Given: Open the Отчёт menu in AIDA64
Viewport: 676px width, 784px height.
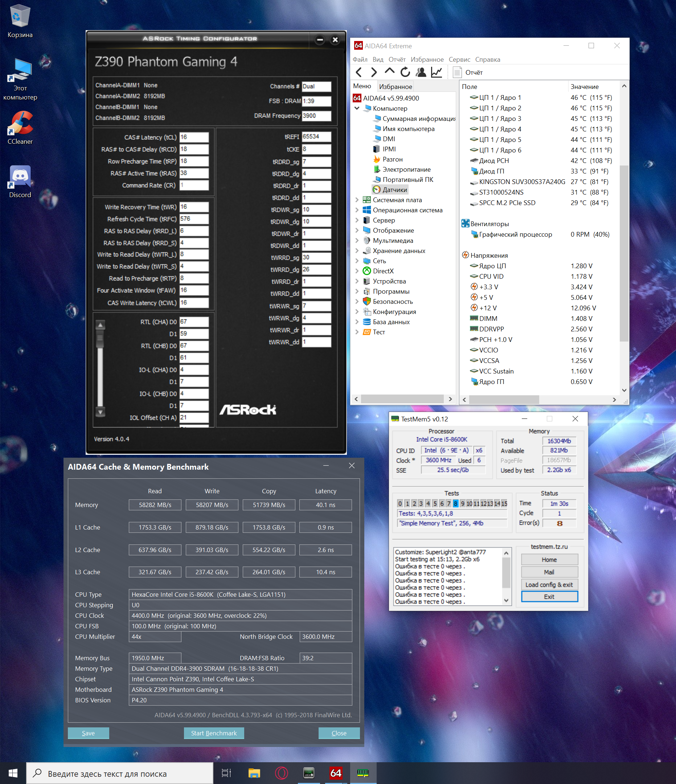Looking at the screenshot, I should [397, 60].
